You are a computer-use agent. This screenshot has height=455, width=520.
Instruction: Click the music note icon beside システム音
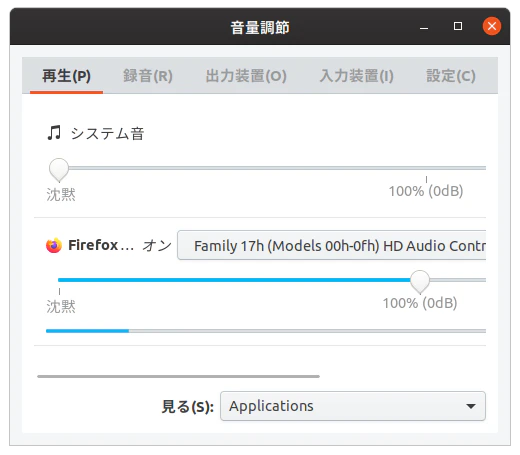(x=54, y=133)
